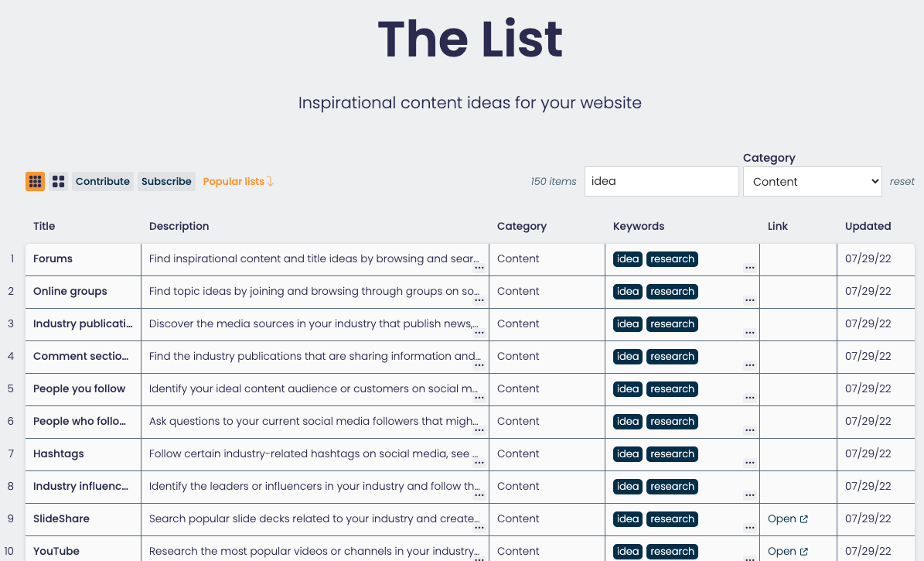Expand Forums description ellipsis
Viewport: 924px width, 561px height.
pos(479,268)
